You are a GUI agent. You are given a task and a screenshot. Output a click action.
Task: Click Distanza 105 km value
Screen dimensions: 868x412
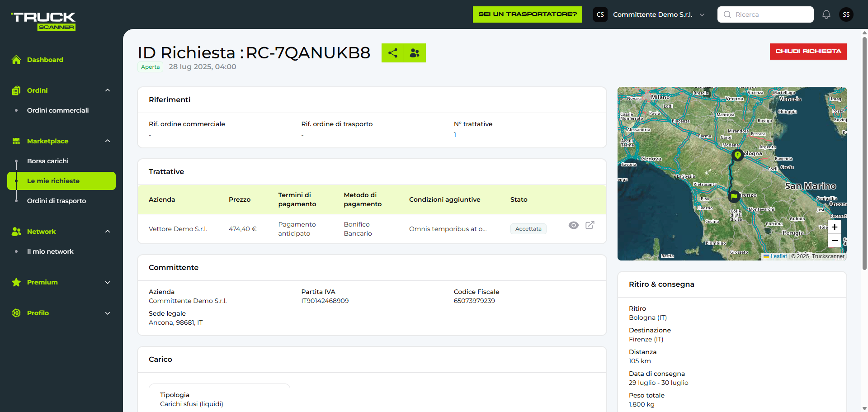point(640,361)
